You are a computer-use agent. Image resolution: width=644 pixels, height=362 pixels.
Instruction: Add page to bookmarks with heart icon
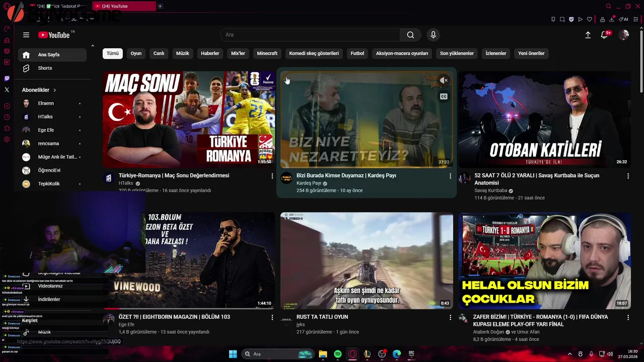coord(589,19)
